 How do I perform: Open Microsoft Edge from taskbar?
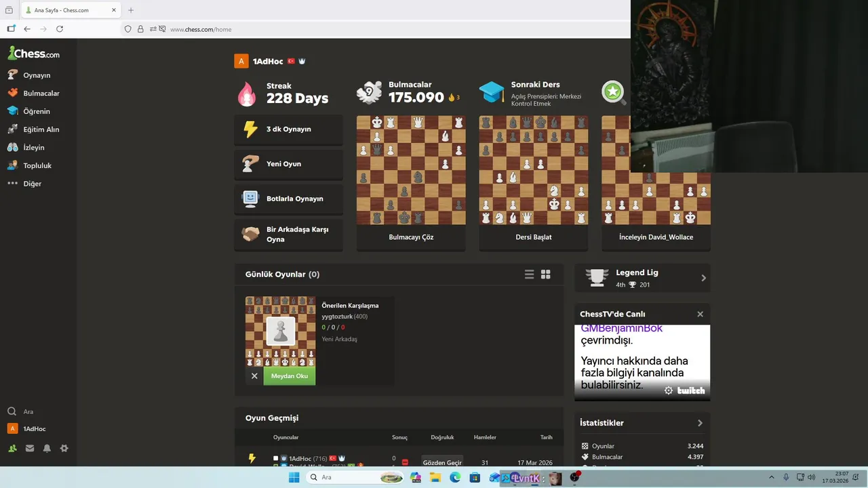click(455, 477)
